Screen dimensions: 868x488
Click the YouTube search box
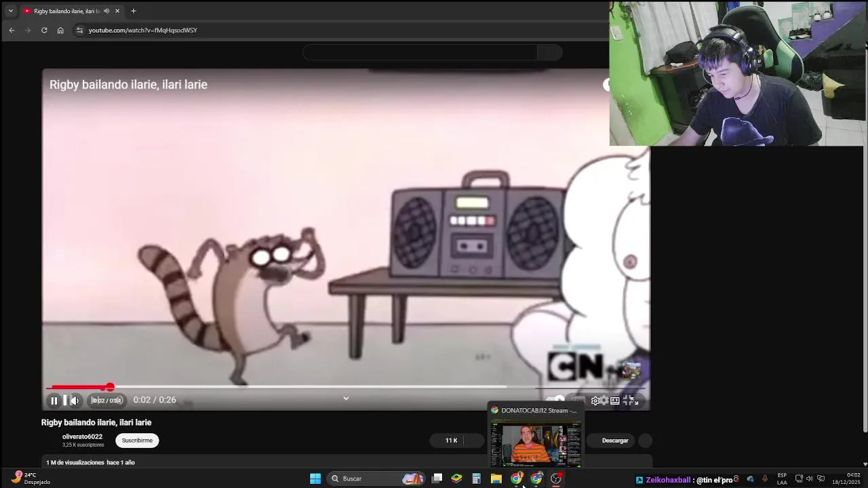pos(420,52)
